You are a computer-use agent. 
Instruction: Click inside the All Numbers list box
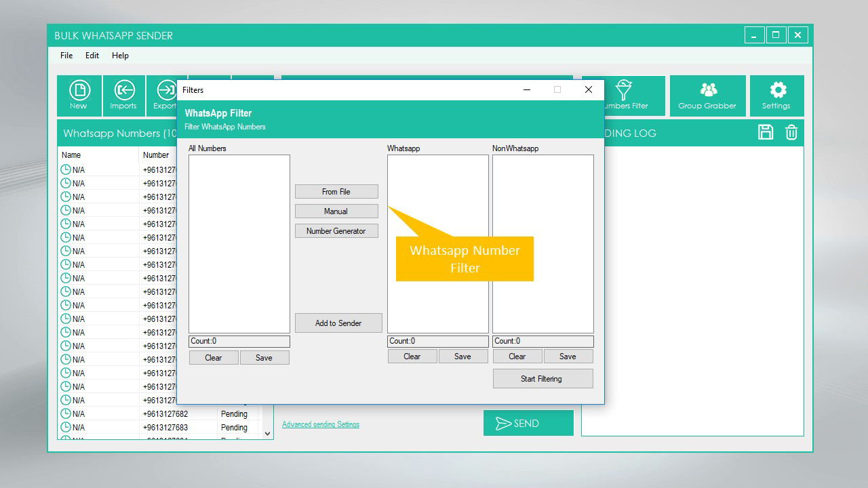pos(239,244)
